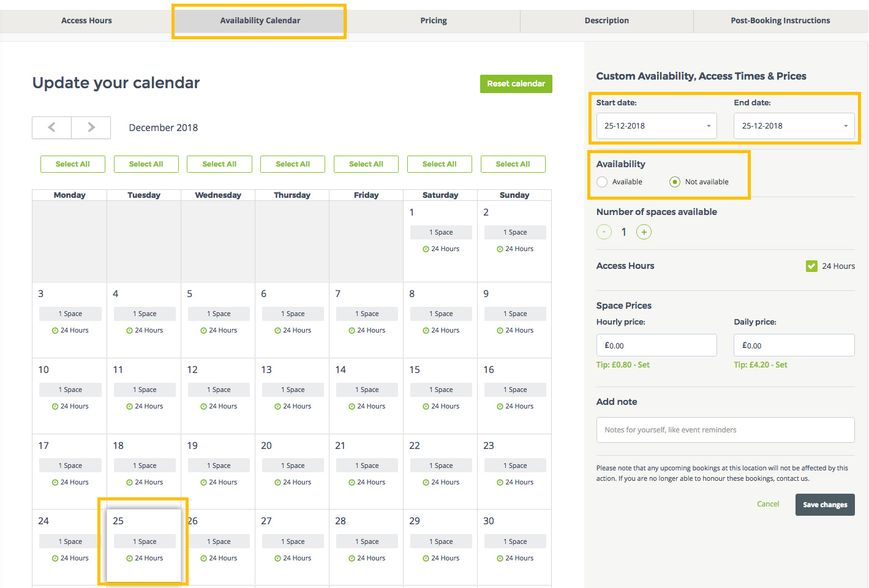Decrease number of spaces with the minus icon
The width and height of the screenshot is (869, 588).
point(604,232)
